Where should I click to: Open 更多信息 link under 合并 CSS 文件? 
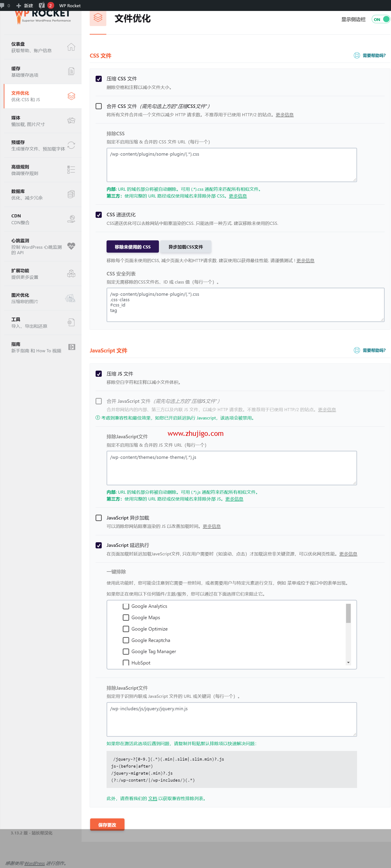pos(284,114)
